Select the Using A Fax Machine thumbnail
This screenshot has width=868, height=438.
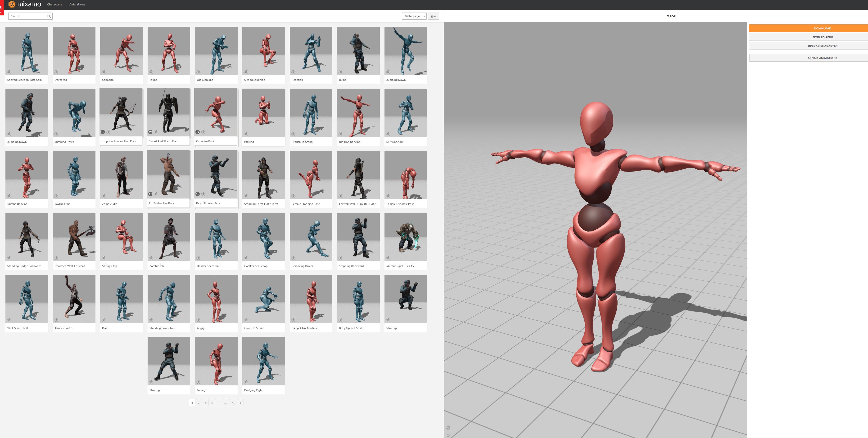311,299
